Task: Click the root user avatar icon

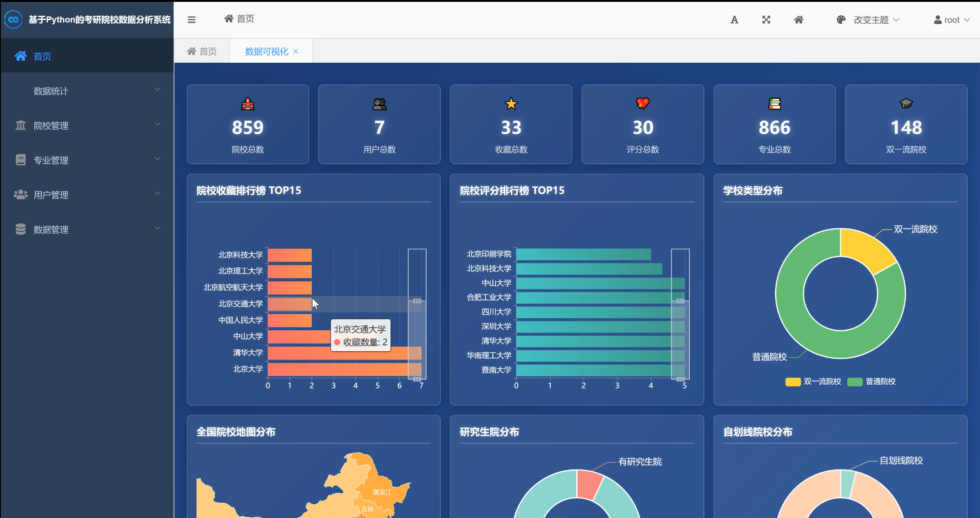Action: pyautogui.click(x=938, y=20)
